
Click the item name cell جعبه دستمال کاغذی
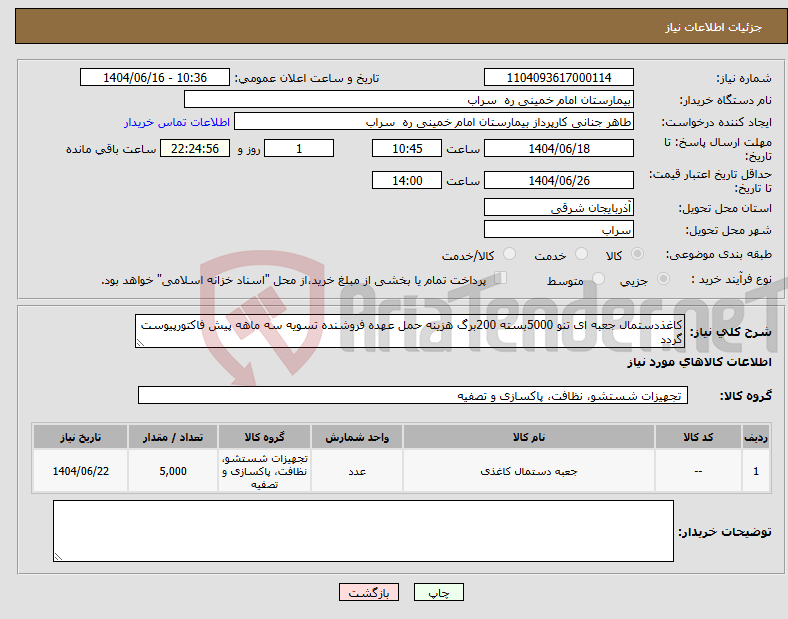[529, 471]
